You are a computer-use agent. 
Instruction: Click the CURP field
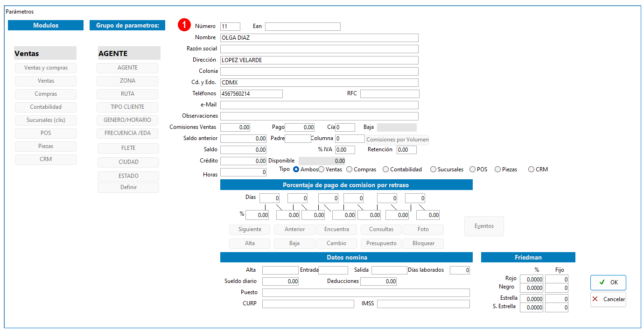pyautogui.click(x=308, y=304)
